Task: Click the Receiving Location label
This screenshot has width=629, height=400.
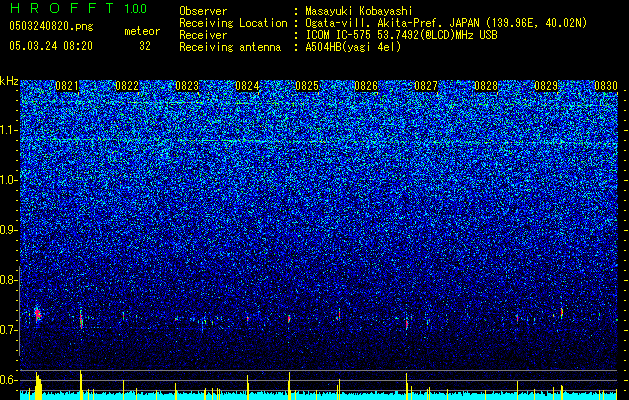Action: pos(233,23)
